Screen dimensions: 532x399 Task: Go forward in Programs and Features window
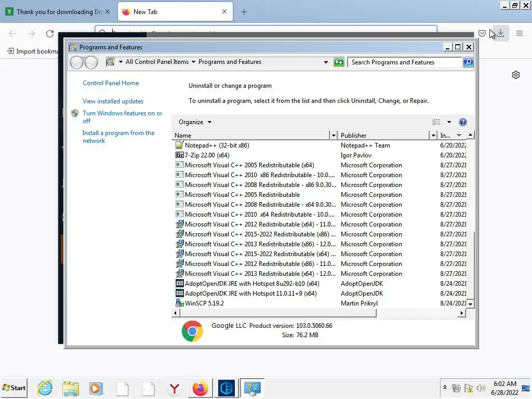tap(91, 62)
